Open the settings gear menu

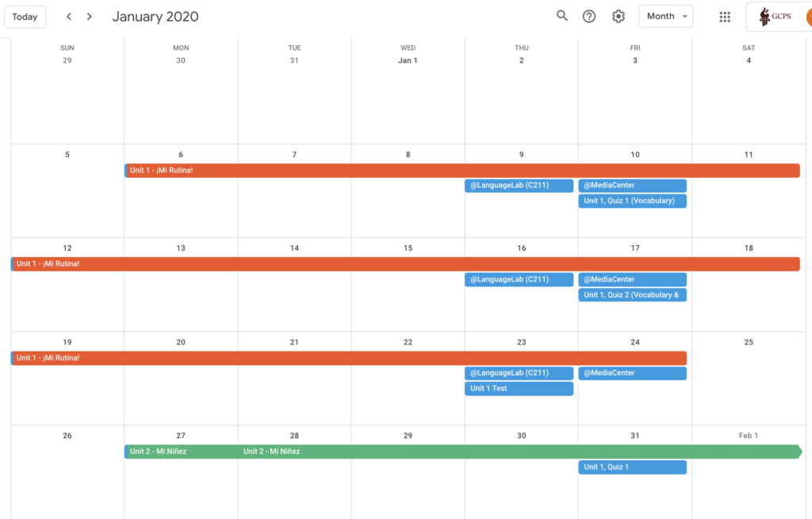coord(619,17)
